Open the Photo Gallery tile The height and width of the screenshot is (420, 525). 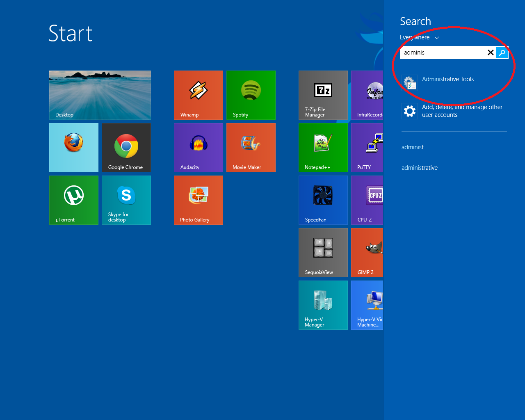pos(199,200)
